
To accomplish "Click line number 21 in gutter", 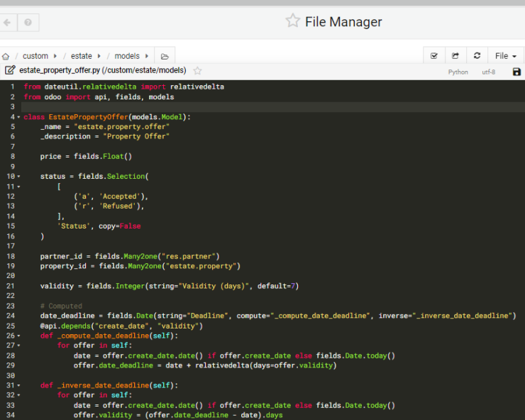I will pyautogui.click(x=11, y=286).
